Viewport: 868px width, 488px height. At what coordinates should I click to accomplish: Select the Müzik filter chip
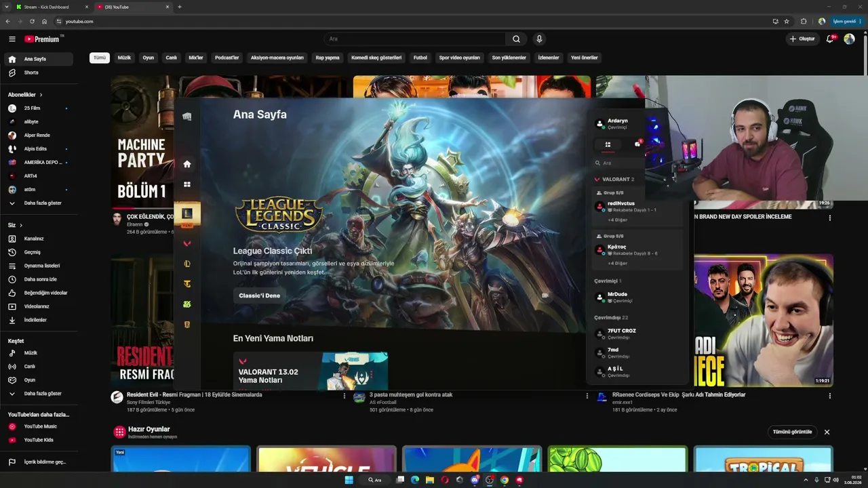point(124,58)
